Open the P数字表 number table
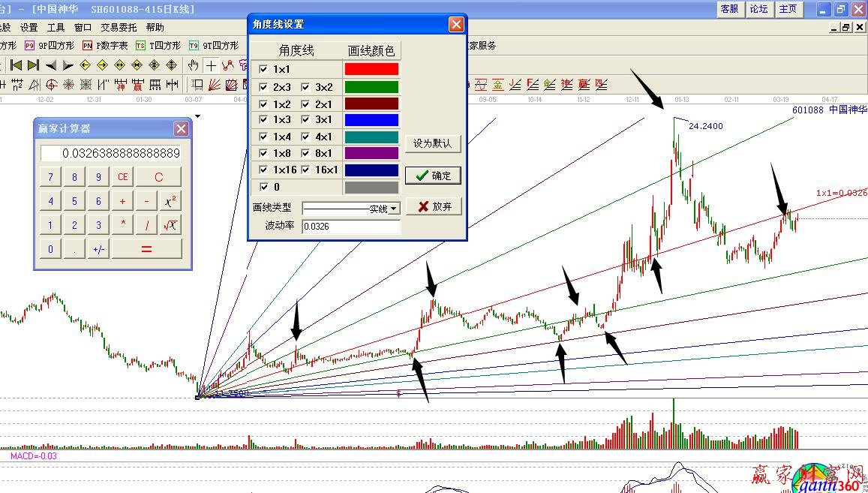868x493 pixels. (x=105, y=46)
